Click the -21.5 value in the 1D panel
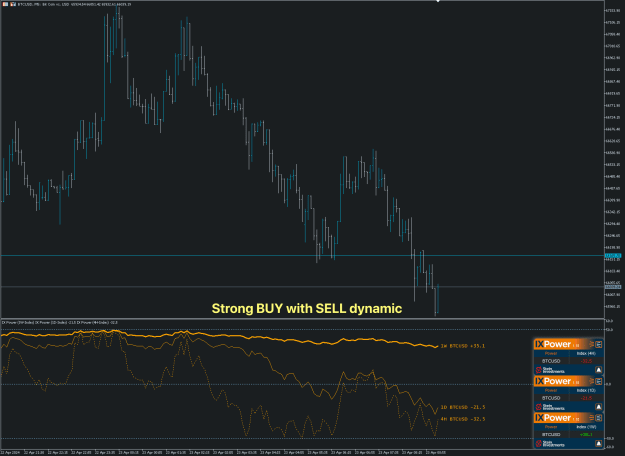625x456 pixels. click(586, 398)
